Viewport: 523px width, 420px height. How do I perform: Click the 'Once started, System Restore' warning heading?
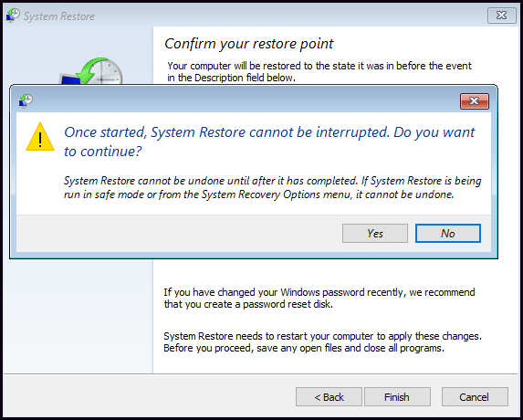pos(269,142)
